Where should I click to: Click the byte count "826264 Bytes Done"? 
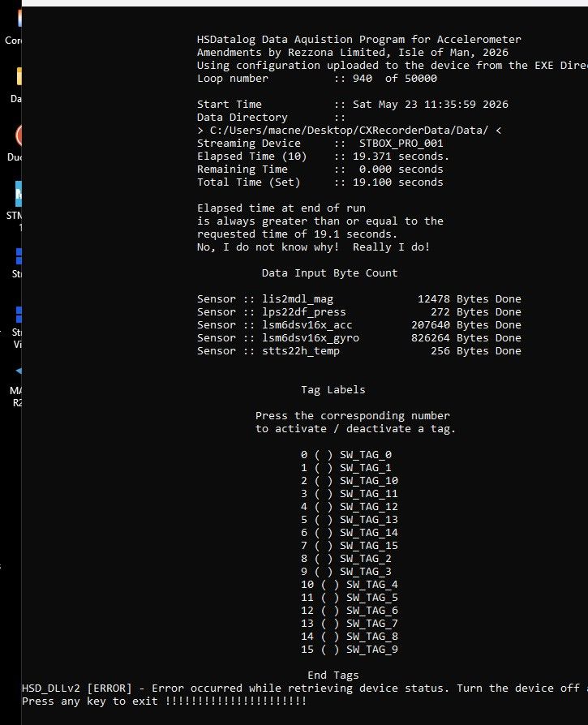(x=466, y=338)
